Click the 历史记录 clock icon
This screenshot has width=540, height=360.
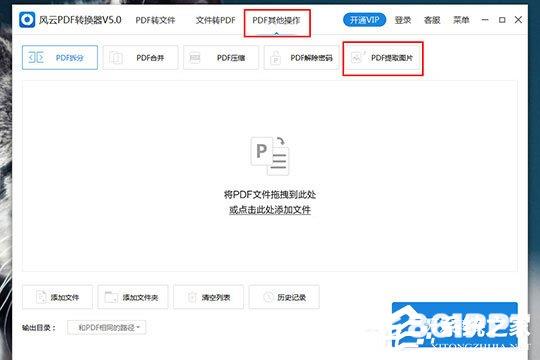(268, 297)
